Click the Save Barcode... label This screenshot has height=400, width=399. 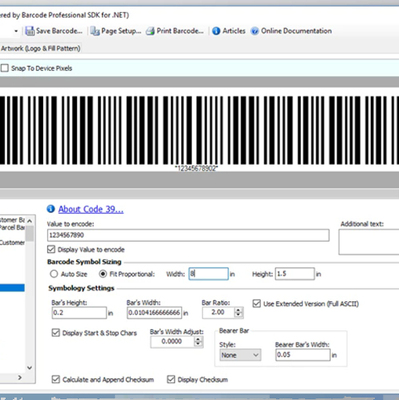(x=59, y=31)
